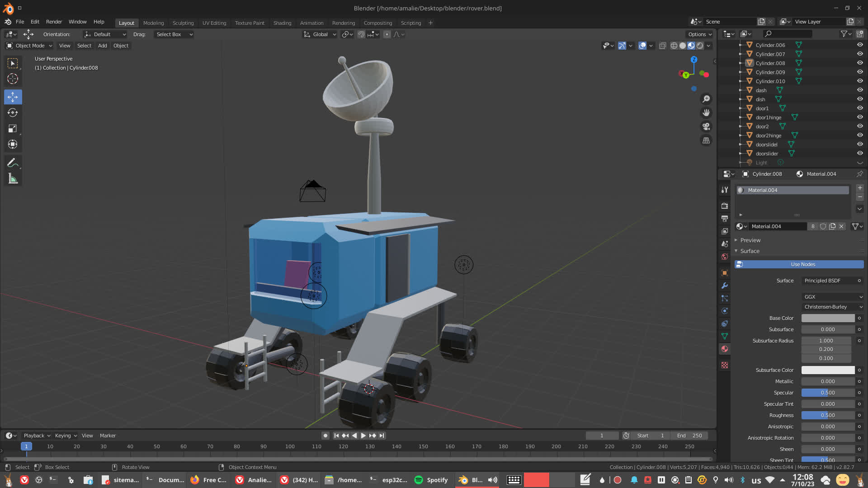Open the Render menu
This screenshot has height=488, width=868.
point(54,22)
